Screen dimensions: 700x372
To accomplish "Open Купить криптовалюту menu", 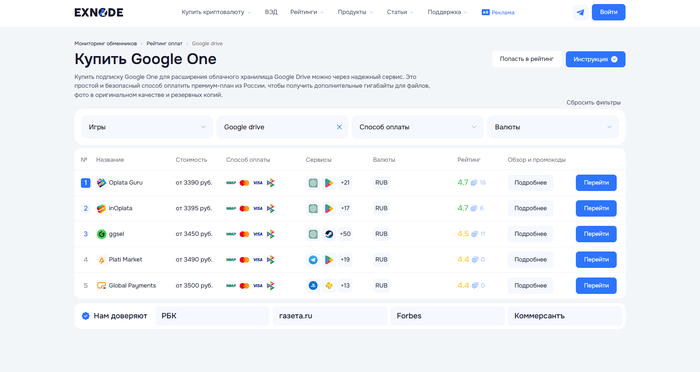I will click(x=216, y=13).
